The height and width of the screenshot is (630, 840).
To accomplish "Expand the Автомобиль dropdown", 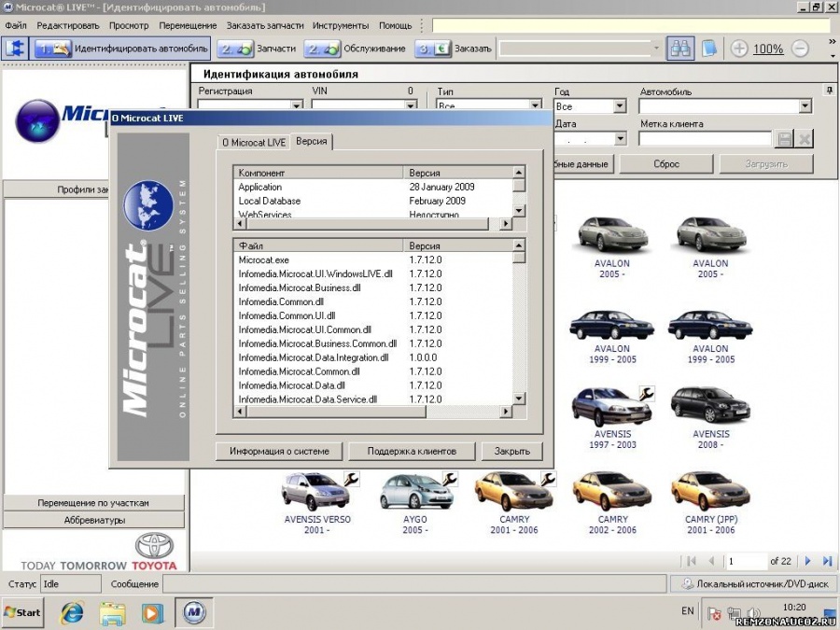I will click(x=805, y=106).
